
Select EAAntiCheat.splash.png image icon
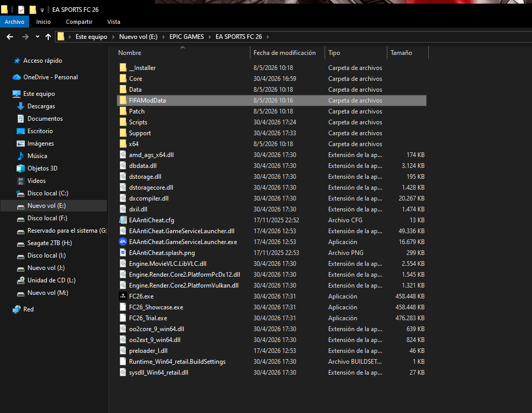point(123,252)
